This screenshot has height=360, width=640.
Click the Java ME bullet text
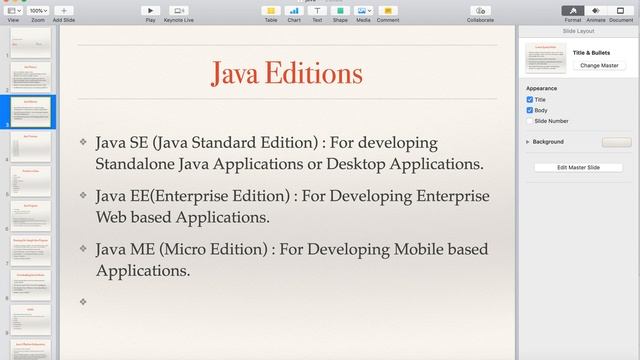click(x=291, y=260)
